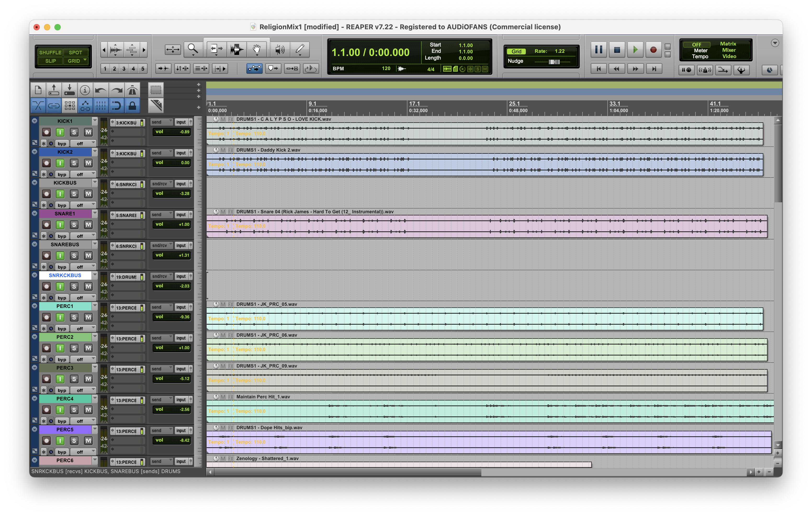Screen dimensions: 812x516
Task: Open KICK2 track name dropdown arrow
Action: [95, 152]
